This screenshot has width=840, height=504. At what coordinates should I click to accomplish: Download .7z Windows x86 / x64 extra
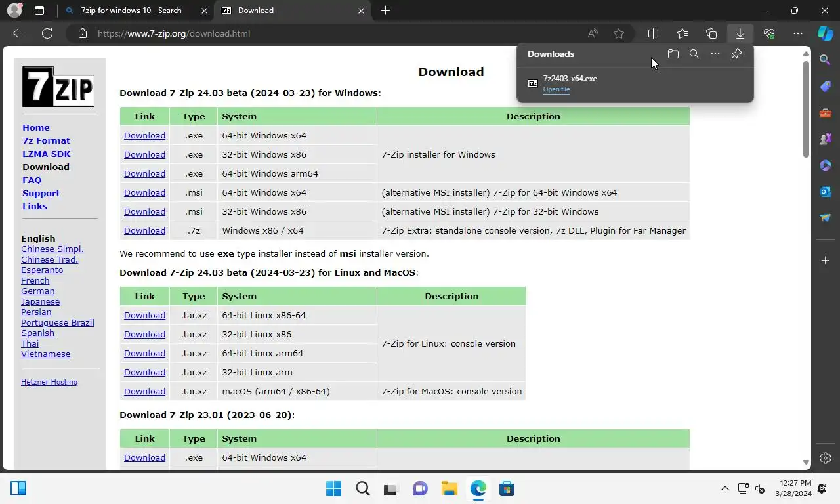tap(144, 230)
